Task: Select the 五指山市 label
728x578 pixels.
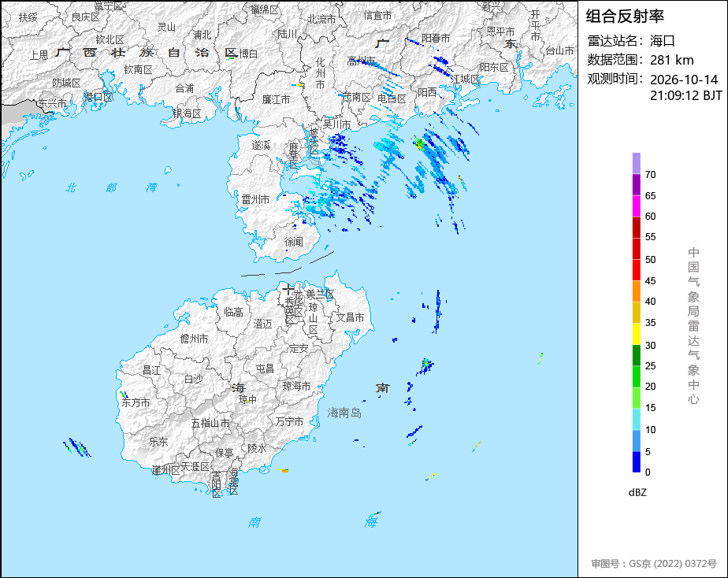Action: 210,423
